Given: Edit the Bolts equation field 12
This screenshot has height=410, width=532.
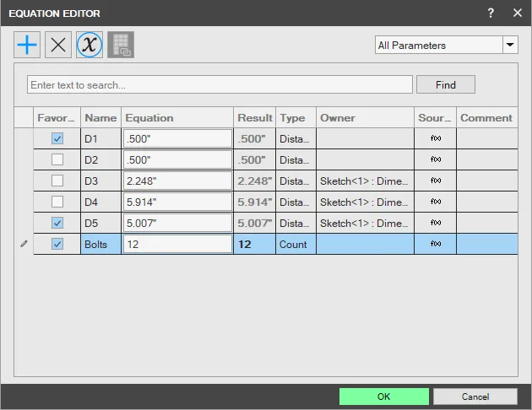Looking at the screenshot, I should pos(177,244).
